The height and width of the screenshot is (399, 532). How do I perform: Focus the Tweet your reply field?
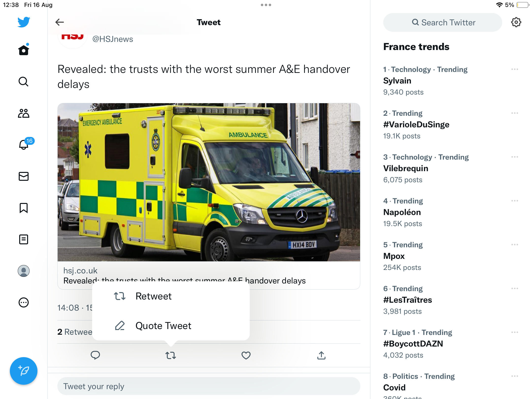tap(209, 386)
